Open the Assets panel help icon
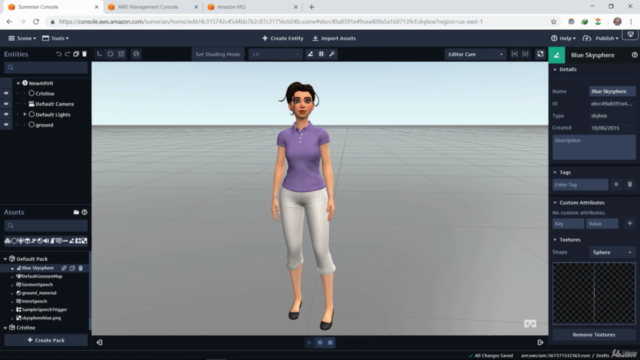Viewport: 640px width, 360px height. tap(84, 212)
